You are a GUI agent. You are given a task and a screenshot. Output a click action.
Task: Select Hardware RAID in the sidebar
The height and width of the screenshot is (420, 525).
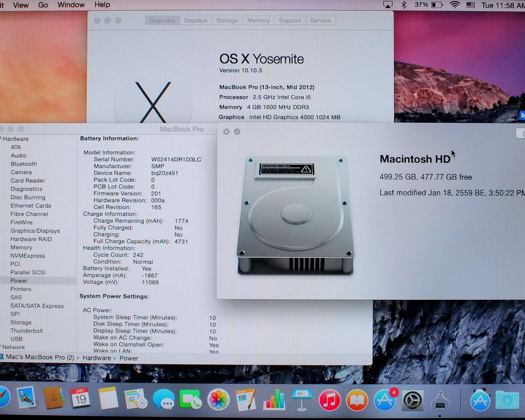31,239
